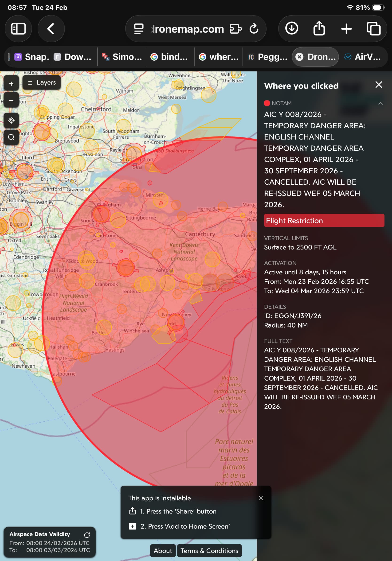Image resolution: width=392 pixels, height=561 pixels.
Task: Zoom out of the map
Action: (x=11, y=100)
